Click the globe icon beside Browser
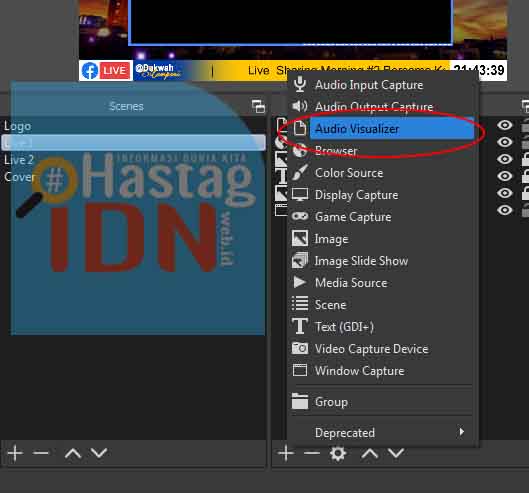Screen dimensions: 529x493 (300, 150)
